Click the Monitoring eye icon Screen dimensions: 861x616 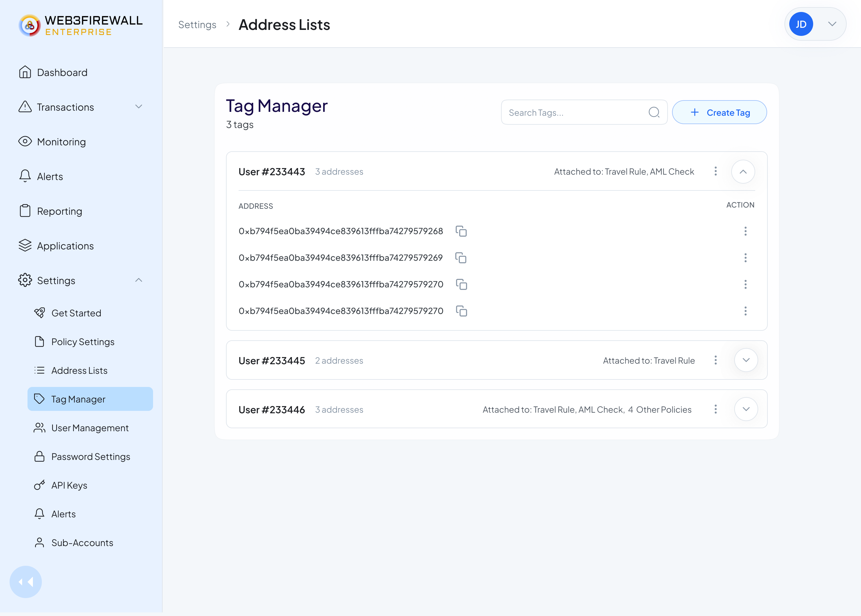coord(25,141)
